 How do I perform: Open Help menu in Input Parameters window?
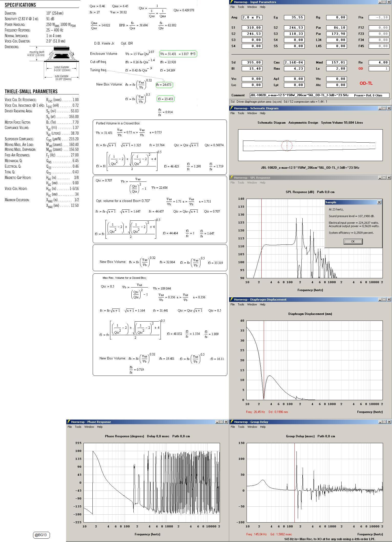click(263, 7)
